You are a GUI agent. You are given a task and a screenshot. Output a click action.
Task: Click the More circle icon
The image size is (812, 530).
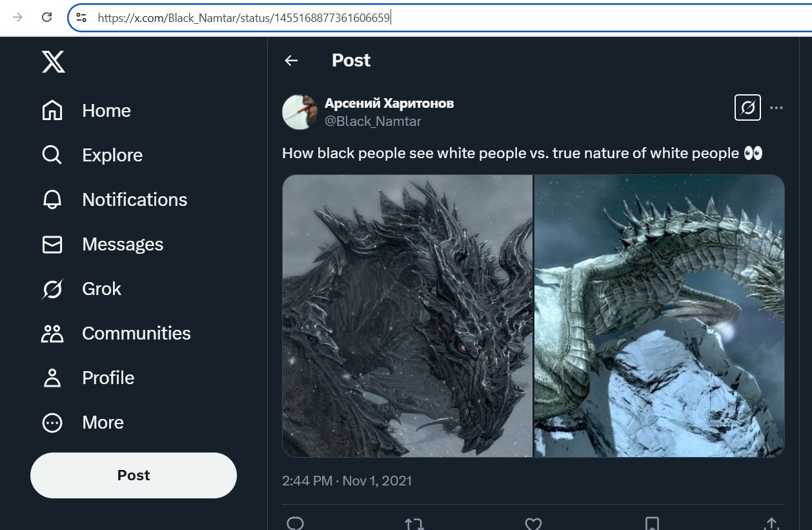[52, 422]
